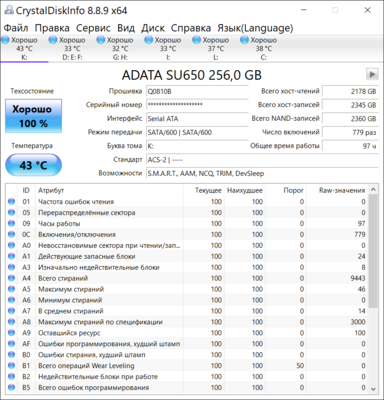384x400 pixels.
Task: Click the Наихудшее column header
Action: click(245, 190)
